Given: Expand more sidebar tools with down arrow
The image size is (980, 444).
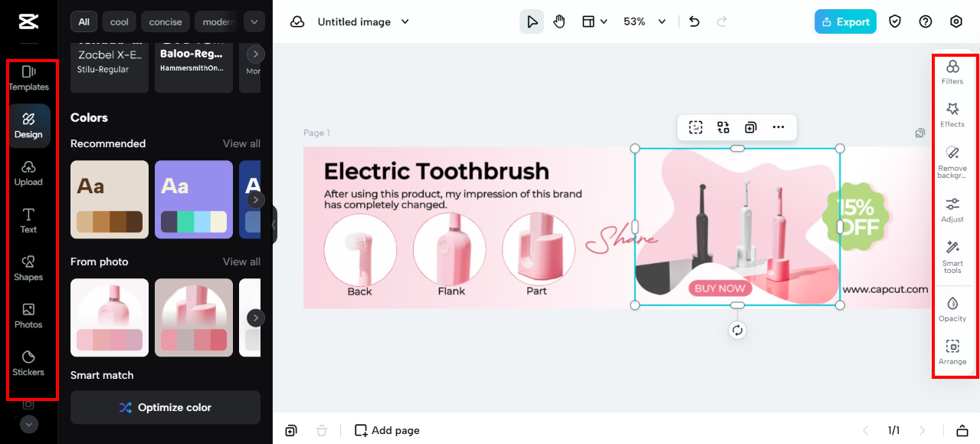Looking at the screenshot, I should (28, 424).
